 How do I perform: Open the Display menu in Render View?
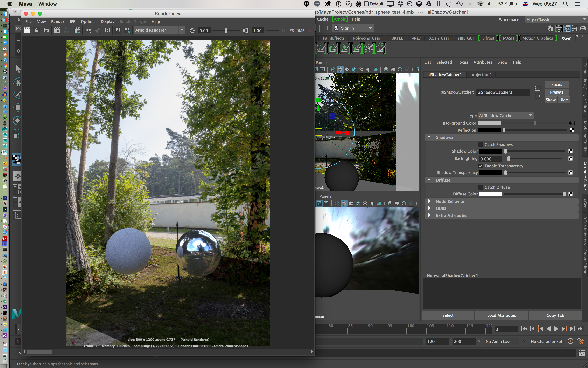107,21
